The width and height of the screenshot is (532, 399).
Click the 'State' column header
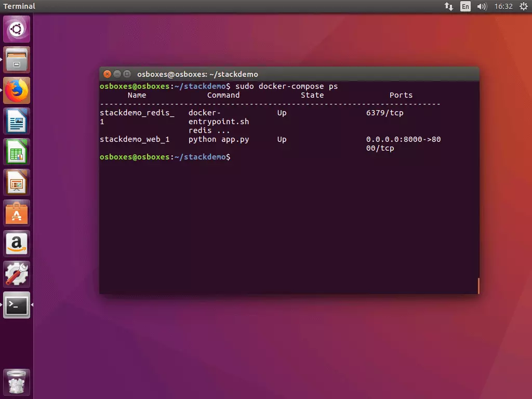pyautogui.click(x=312, y=95)
